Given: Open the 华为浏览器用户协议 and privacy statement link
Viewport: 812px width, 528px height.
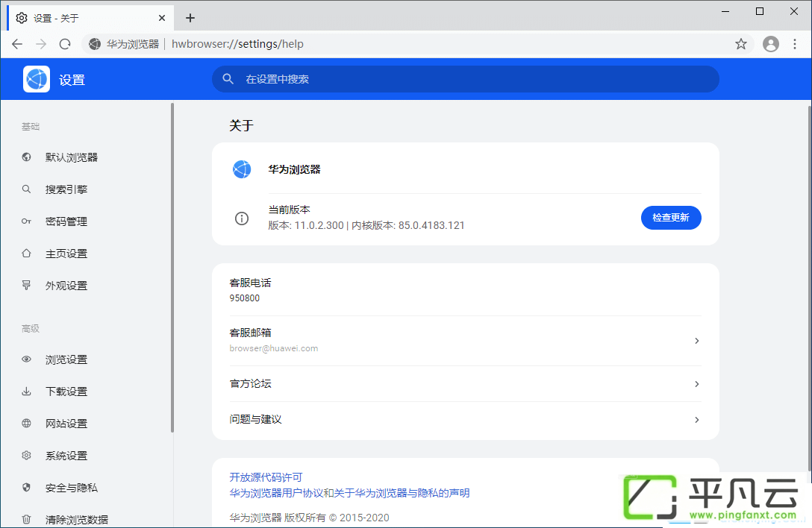Looking at the screenshot, I should tap(349, 493).
